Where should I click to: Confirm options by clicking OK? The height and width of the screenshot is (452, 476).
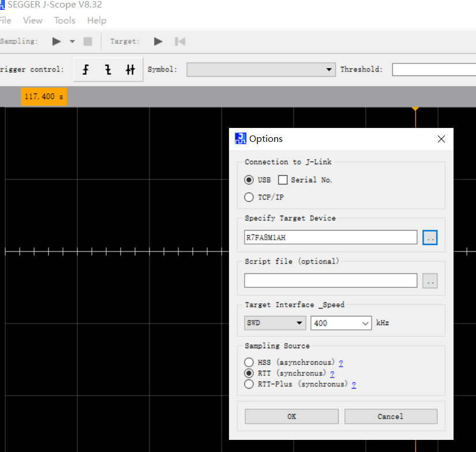pos(291,416)
